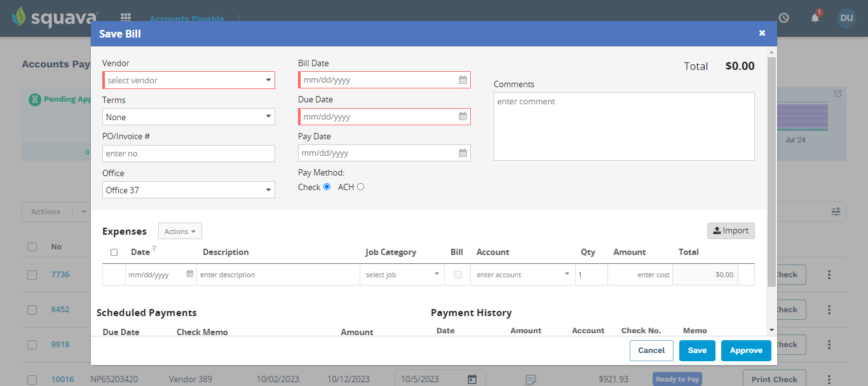Viewport: 868px width, 386px height.
Task: Open the notifications bell
Action: pyautogui.click(x=815, y=17)
